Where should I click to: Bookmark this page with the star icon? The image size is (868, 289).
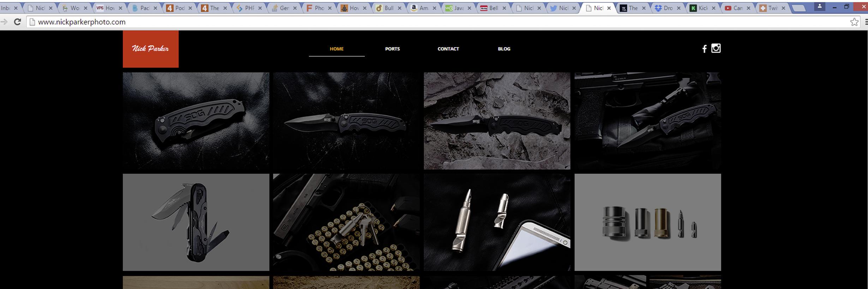click(854, 22)
